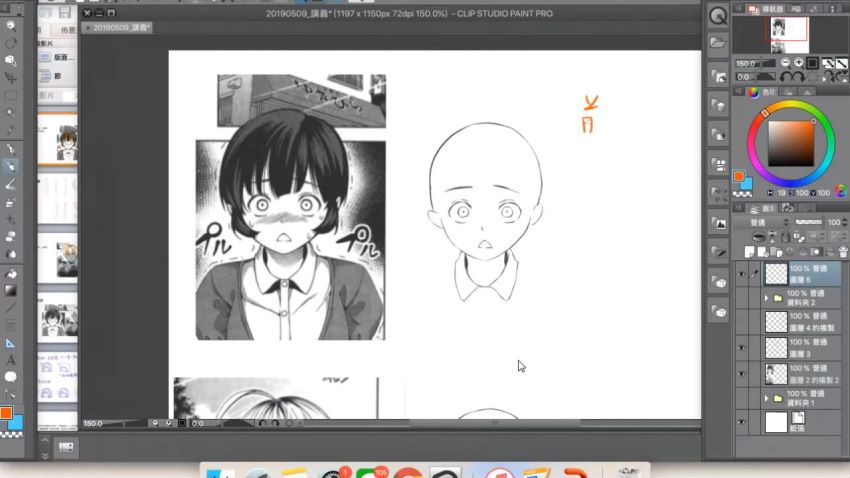
Task: Click canvas zoom field 150.0 at bottom
Action: pyautogui.click(x=93, y=423)
